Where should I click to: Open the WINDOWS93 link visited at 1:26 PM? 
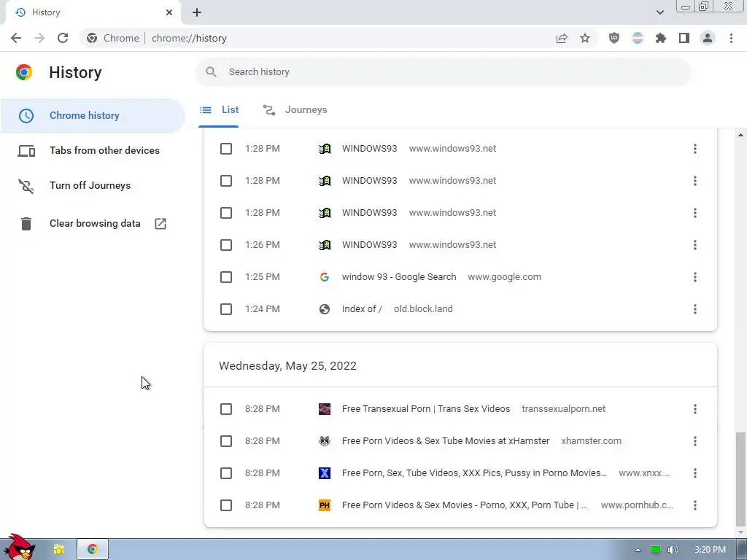pyautogui.click(x=369, y=245)
